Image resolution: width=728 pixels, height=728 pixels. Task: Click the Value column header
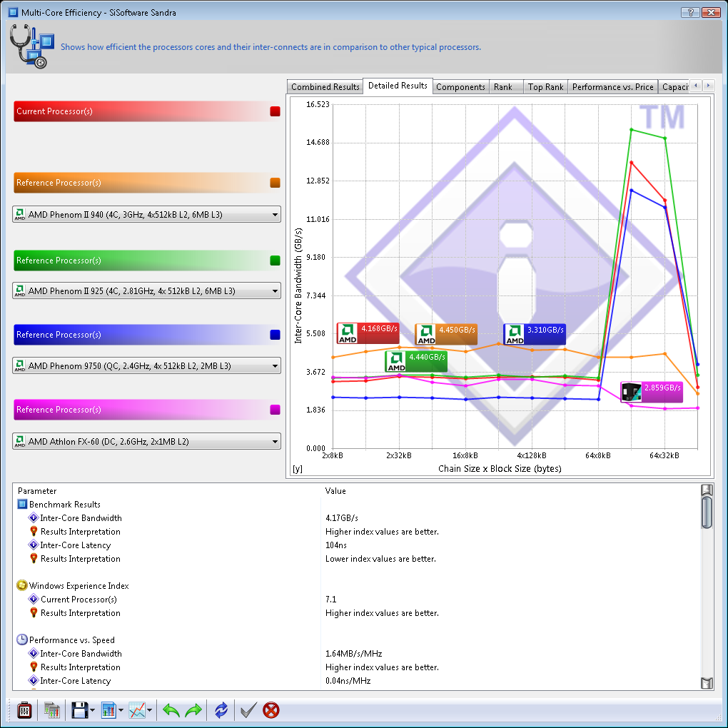(335, 491)
